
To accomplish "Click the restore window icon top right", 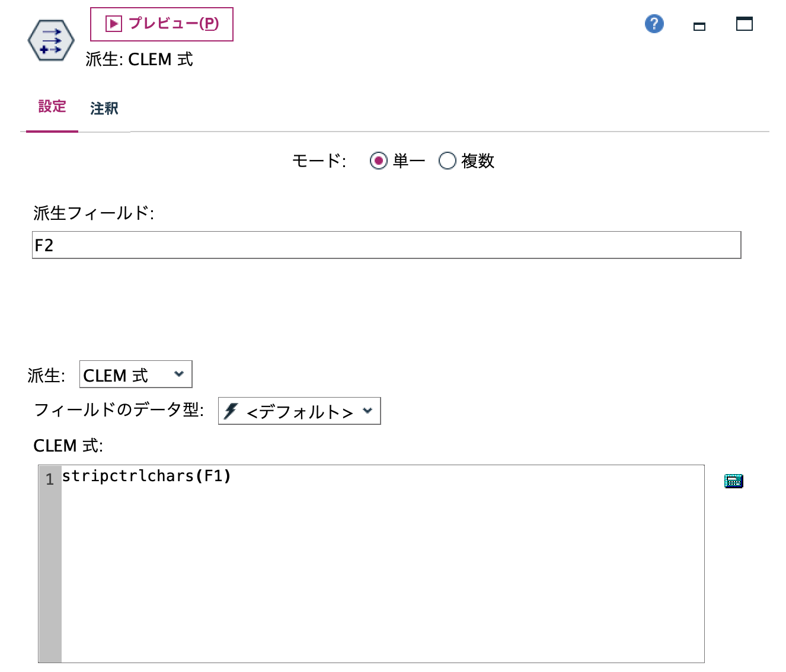I will coord(699,26).
